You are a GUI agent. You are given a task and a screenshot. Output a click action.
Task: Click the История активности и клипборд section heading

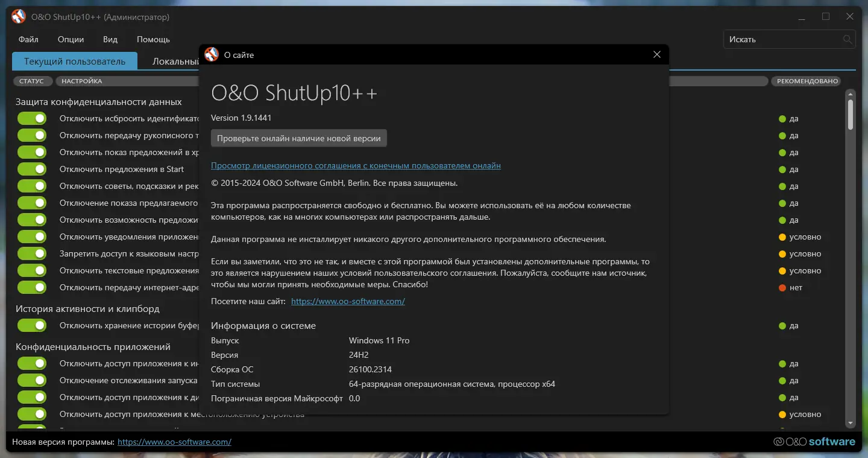pyautogui.click(x=87, y=308)
